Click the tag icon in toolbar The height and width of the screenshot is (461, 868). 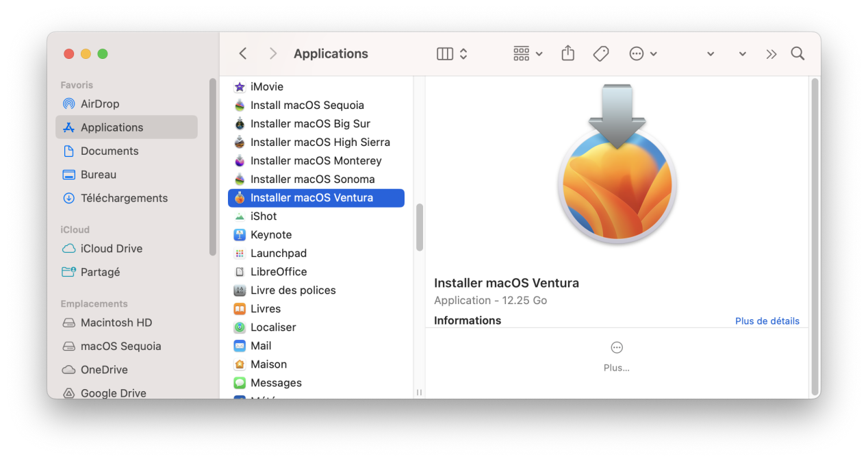(601, 53)
